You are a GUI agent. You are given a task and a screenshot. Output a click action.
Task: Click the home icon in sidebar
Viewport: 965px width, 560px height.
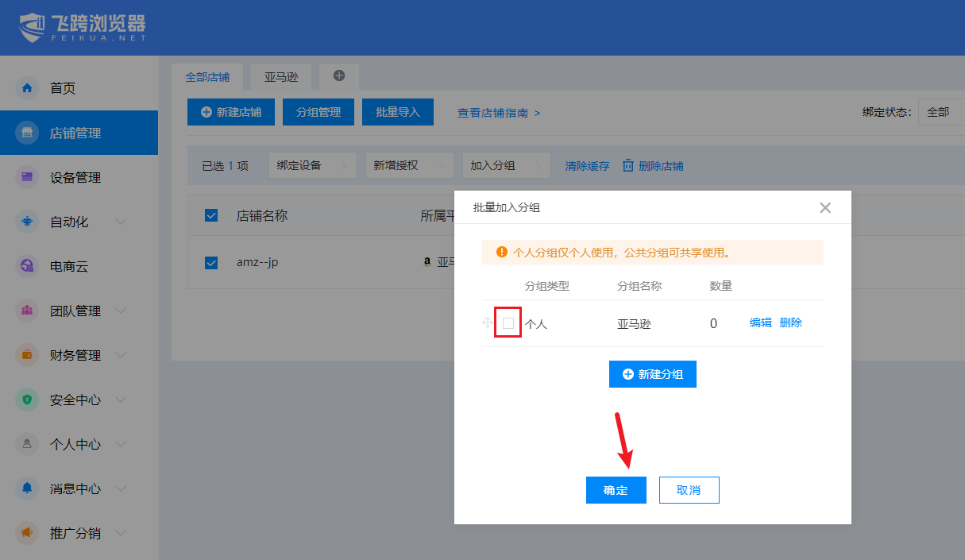[27, 88]
